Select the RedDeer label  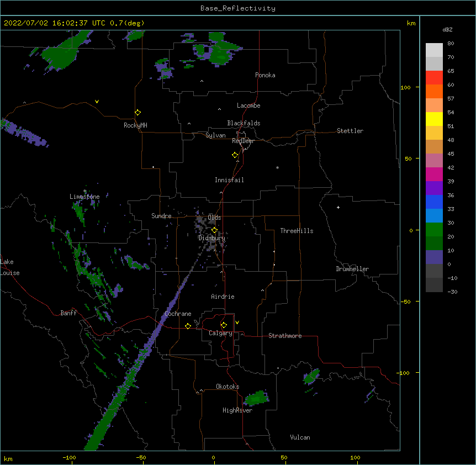point(243,141)
